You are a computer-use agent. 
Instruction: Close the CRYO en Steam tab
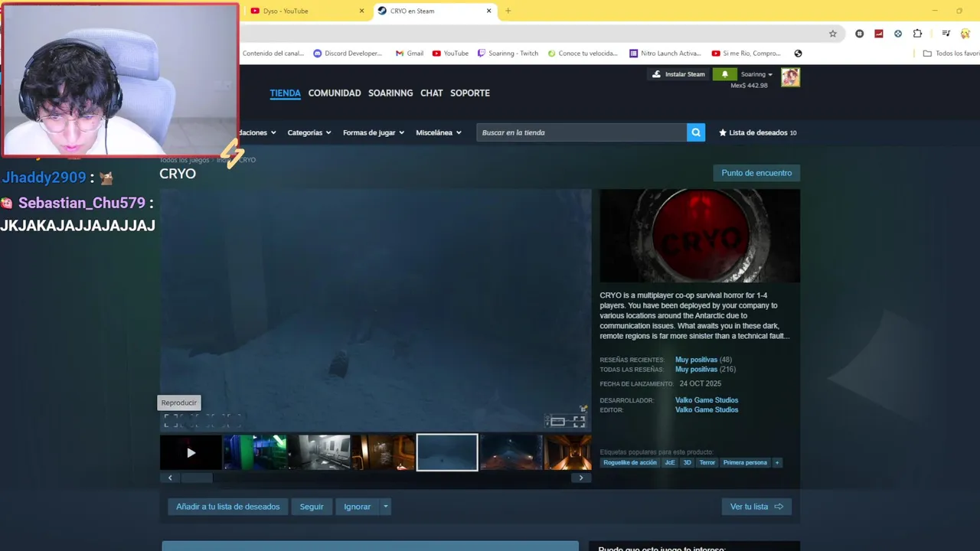coord(489,11)
